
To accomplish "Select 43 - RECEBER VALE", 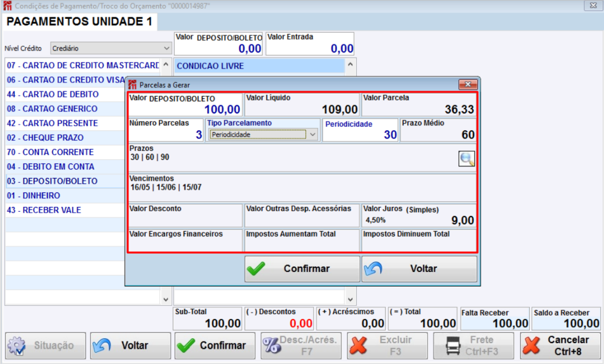I will [66, 210].
